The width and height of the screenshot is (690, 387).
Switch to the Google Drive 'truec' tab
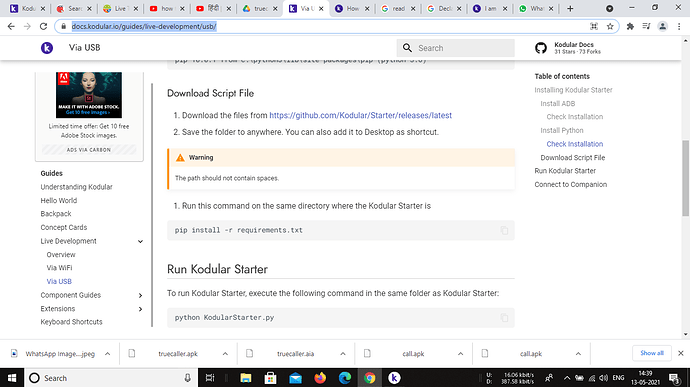[x=260, y=8]
